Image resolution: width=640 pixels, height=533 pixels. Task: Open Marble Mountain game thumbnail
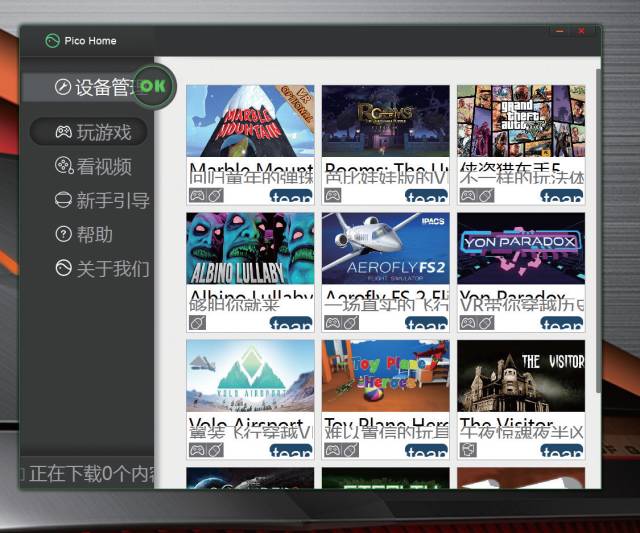click(x=250, y=121)
